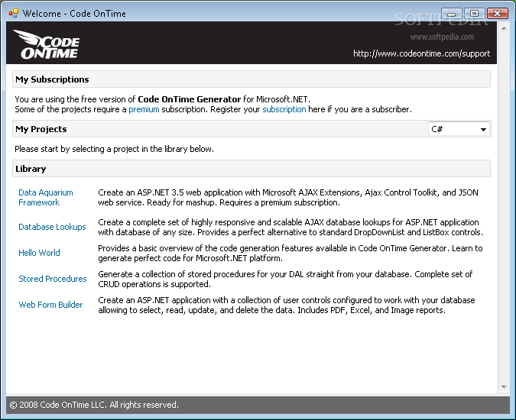
Task: Open the Hello World project
Action: coord(39,253)
